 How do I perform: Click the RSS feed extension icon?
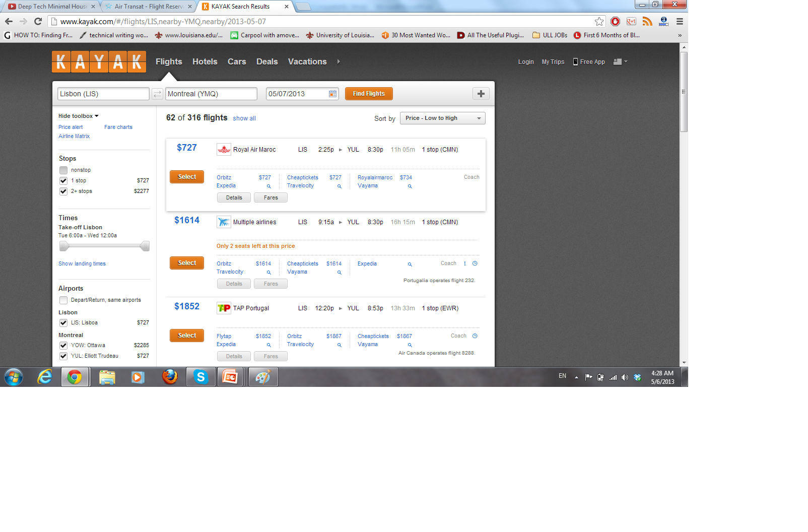[647, 22]
